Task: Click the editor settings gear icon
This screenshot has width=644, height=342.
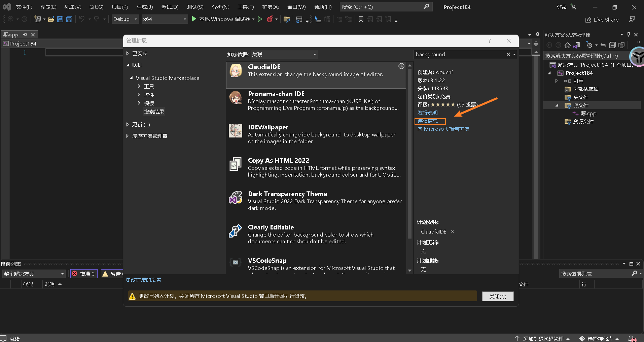Action: tap(537, 34)
